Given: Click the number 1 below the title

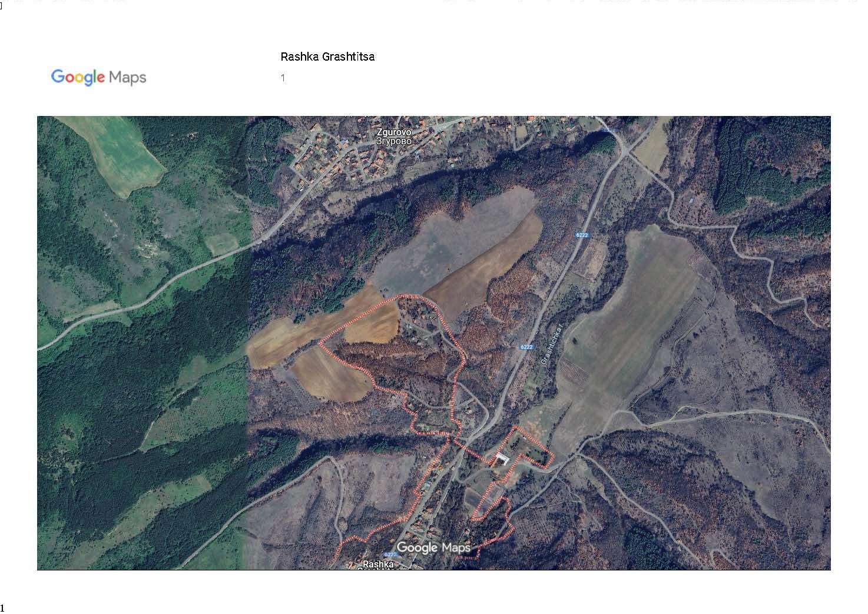Looking at the screenshot, I should [283, 78].
